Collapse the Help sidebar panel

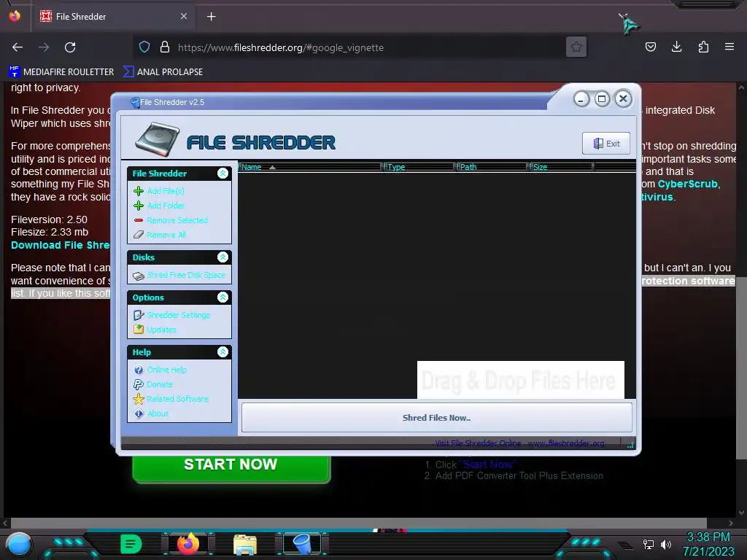222,352
